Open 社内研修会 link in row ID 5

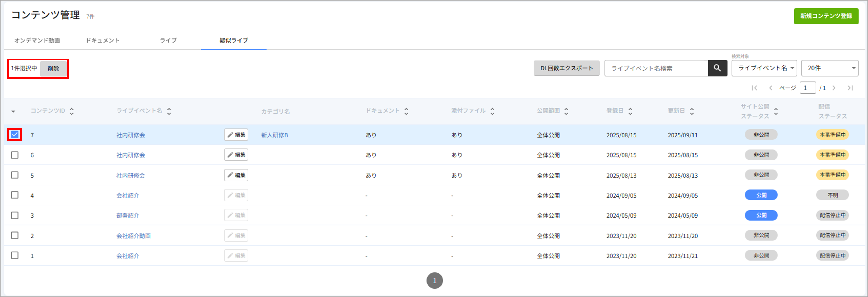coord(131,175)
